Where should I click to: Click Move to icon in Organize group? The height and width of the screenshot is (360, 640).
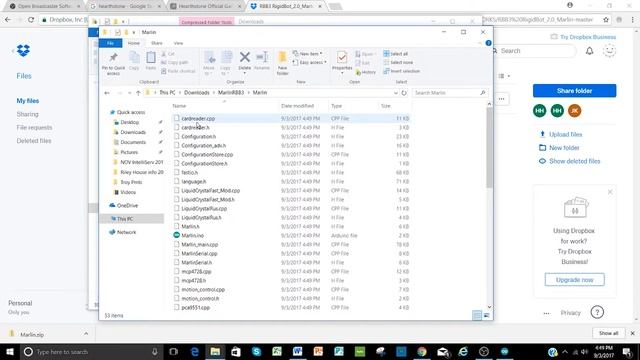click(209, 63)
